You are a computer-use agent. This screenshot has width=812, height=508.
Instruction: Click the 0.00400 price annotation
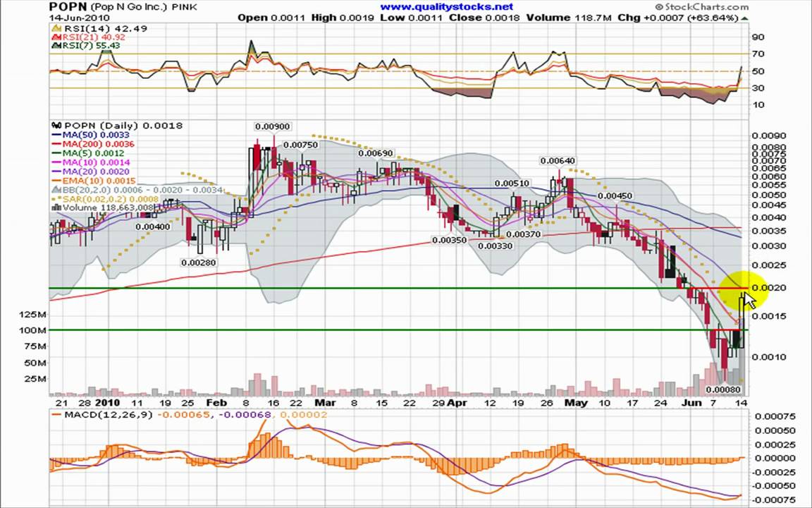tap(152, 227)
